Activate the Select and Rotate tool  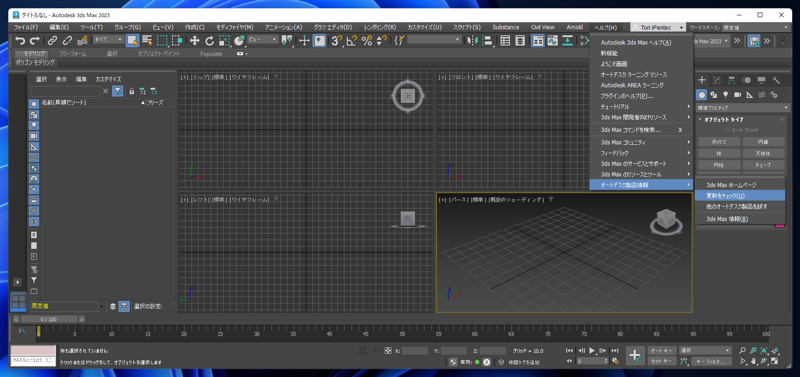coord(209,41)
